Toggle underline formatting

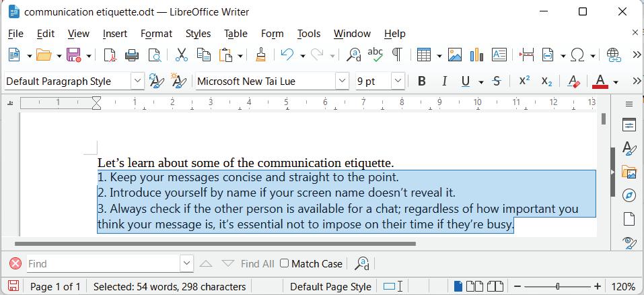[x=466, y=81]
